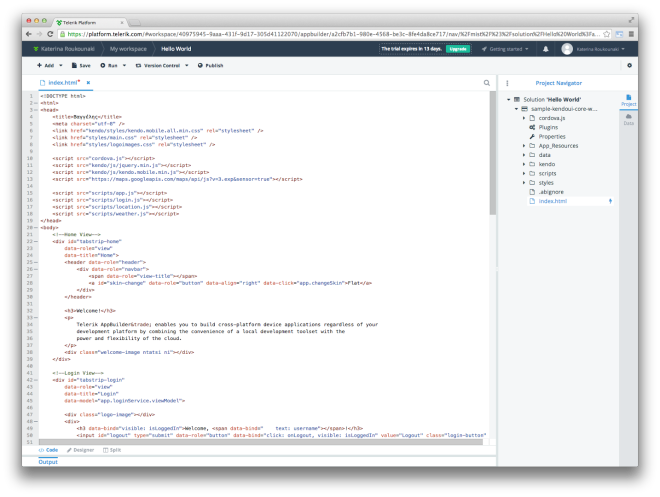Fold the head block at line 3

pos(36,110)
